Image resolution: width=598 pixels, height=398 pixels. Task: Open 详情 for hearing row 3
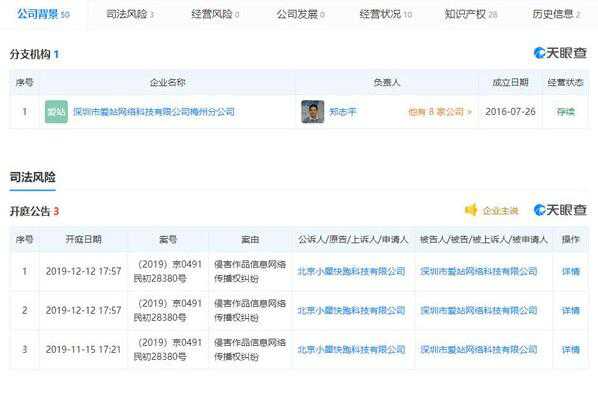[571, 349]
